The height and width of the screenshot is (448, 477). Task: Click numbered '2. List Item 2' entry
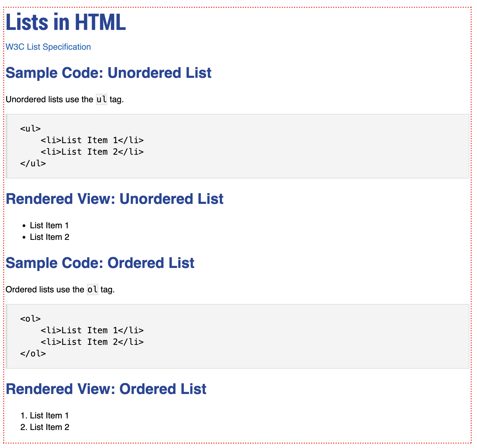45,427
